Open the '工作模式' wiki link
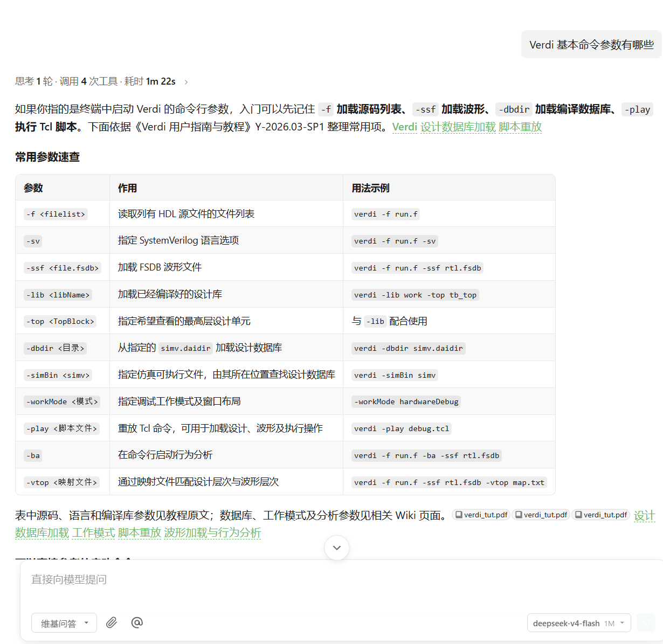Viewport: 663px width, 644px height. (94, 532)
